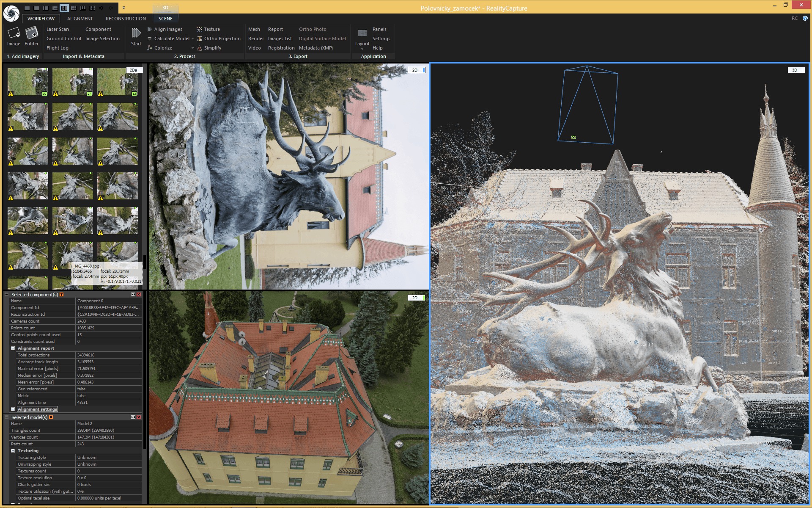Click the Undo arrow icon

pos(101,8)
